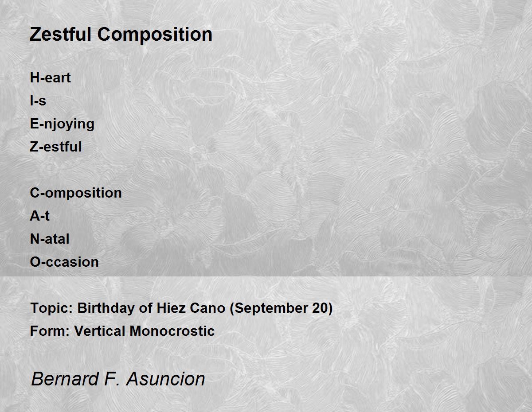Click the 'O-ccasion' line

[x=64, y=262]
